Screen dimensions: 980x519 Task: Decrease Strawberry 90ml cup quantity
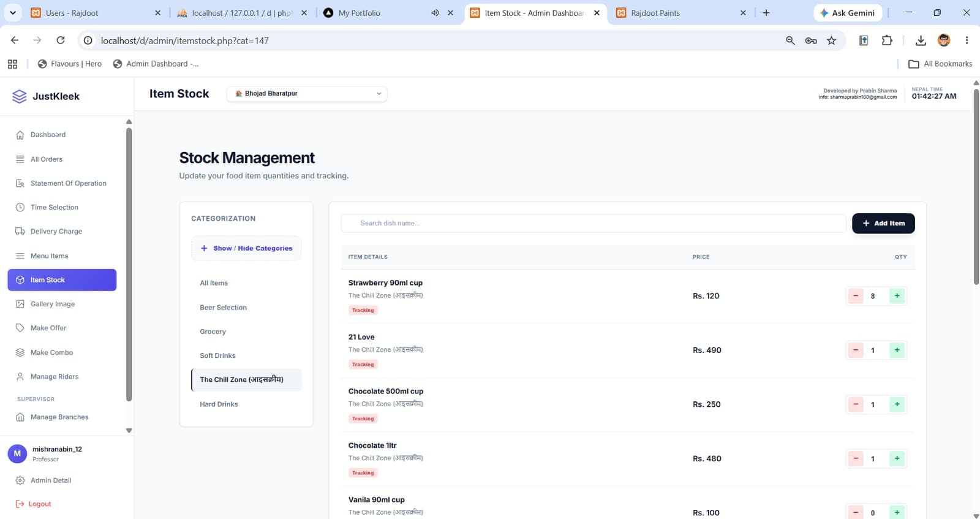coord(856,296)
